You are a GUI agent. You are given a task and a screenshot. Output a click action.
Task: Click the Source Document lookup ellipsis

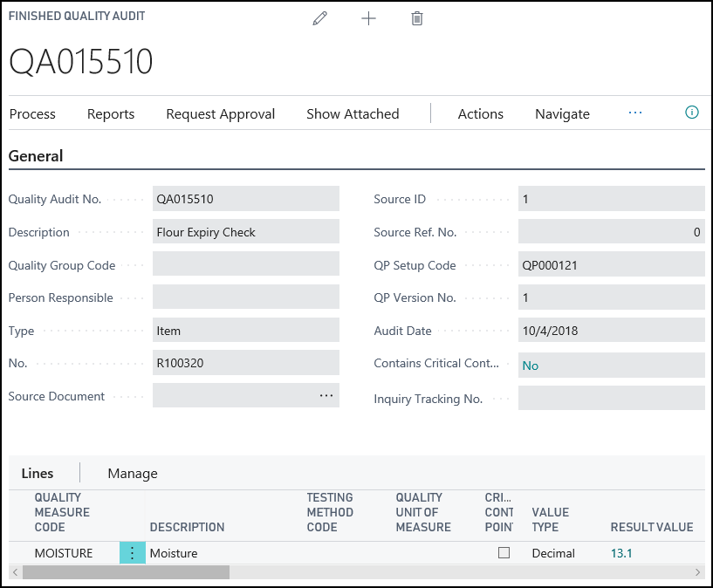(326, 395)
